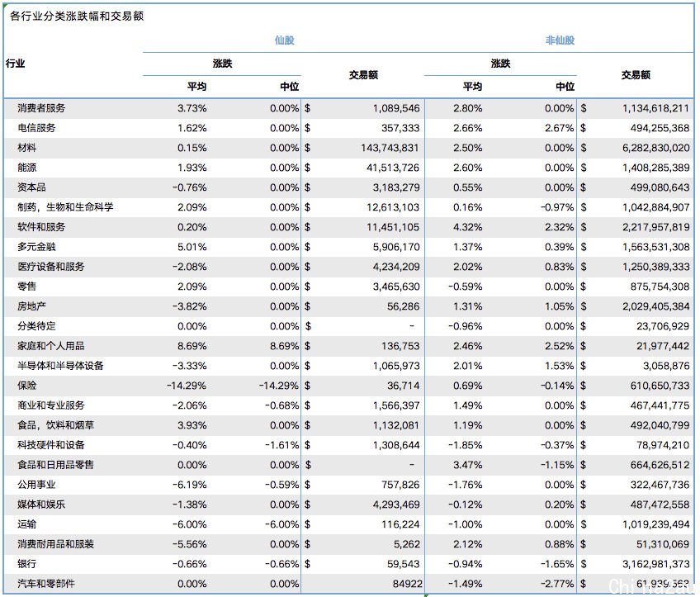Select the 非仙股 column group header
This screenshot has width=700, height=597.
[x=560, y=40]
